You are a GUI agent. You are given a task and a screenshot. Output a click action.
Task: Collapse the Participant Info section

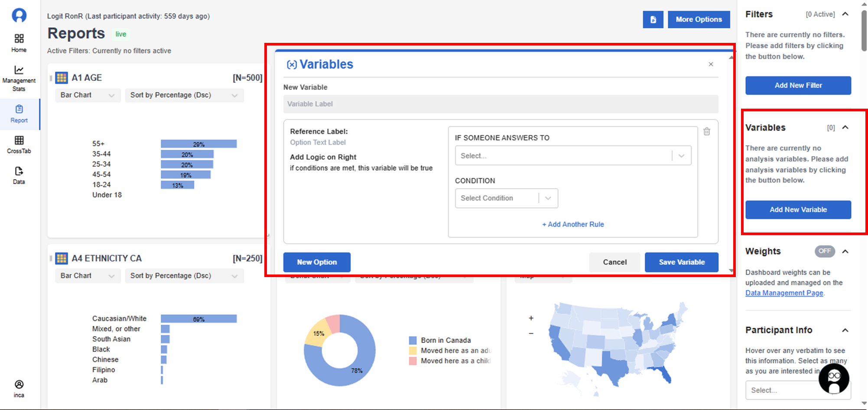click(845, 330)
